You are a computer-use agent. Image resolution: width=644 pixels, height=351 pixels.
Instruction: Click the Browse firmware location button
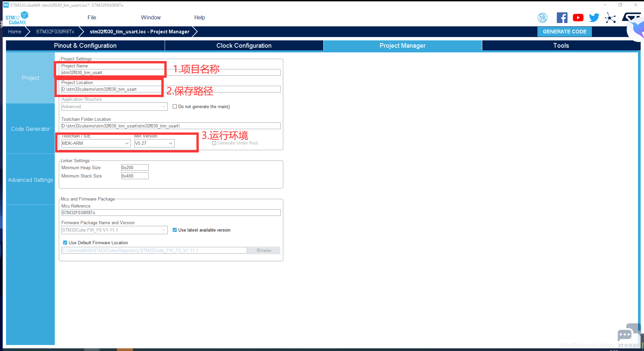click(264, 251)
